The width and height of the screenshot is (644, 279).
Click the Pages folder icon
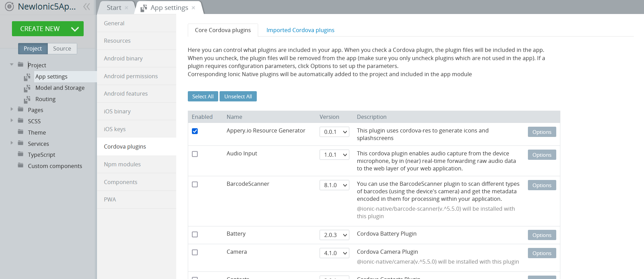21,109
